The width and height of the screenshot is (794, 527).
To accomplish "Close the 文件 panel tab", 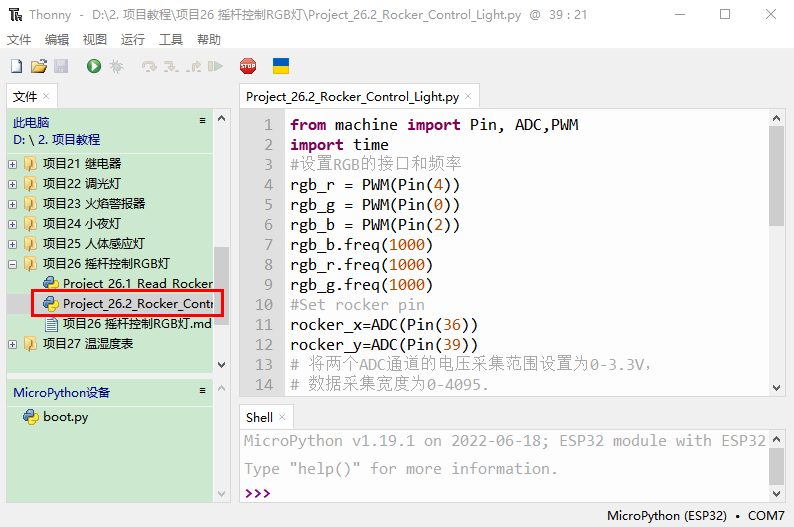I will point(47,97).
